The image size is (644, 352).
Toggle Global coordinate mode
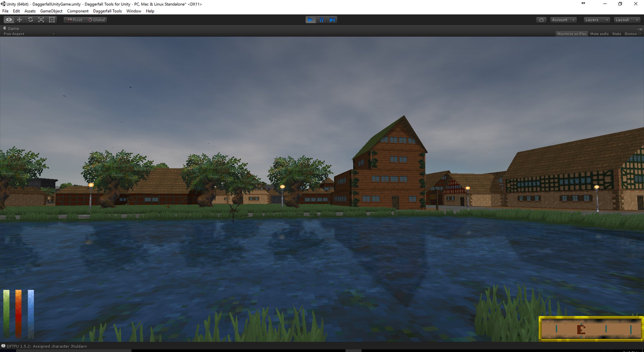[96, 20]
